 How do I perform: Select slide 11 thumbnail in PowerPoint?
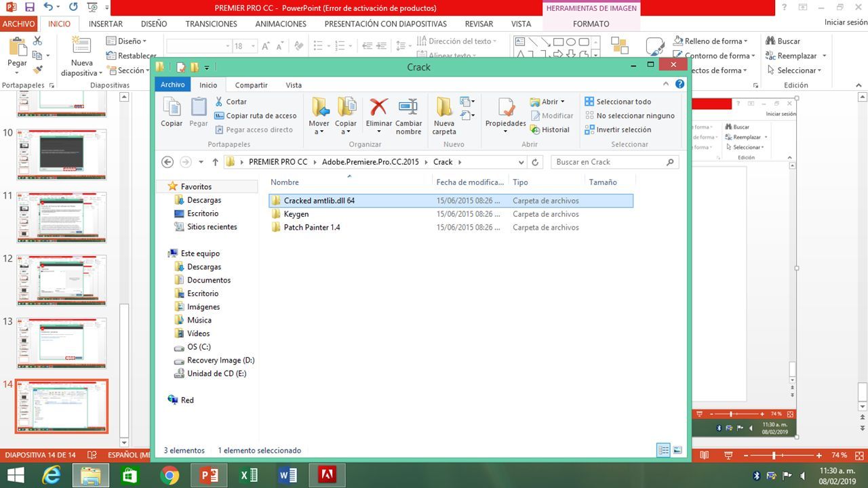click(x=61, y=217)
